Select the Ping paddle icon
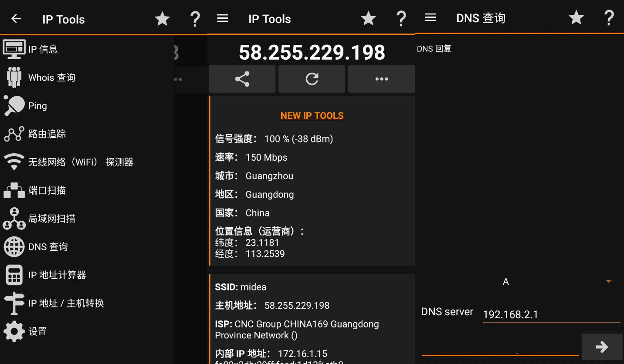This screenshot has width=624, height=364. pyautogui.click(x=14, y=106)
